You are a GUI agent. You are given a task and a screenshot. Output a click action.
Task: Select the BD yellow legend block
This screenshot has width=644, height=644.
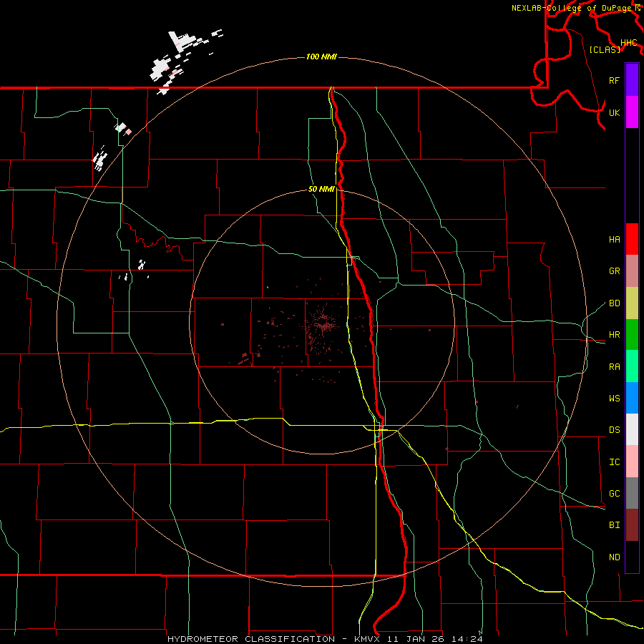632,303
